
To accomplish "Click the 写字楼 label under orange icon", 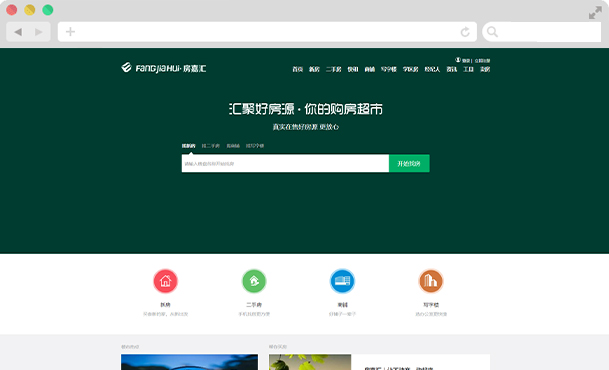I will (x=431, y=305).
